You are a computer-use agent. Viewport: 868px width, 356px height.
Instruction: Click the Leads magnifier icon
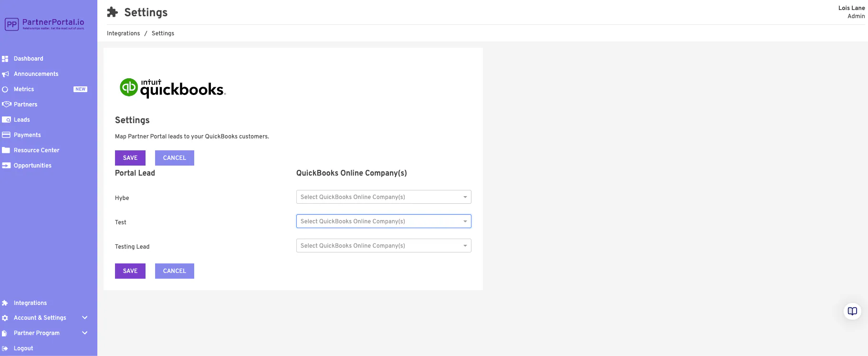point(6,120)
